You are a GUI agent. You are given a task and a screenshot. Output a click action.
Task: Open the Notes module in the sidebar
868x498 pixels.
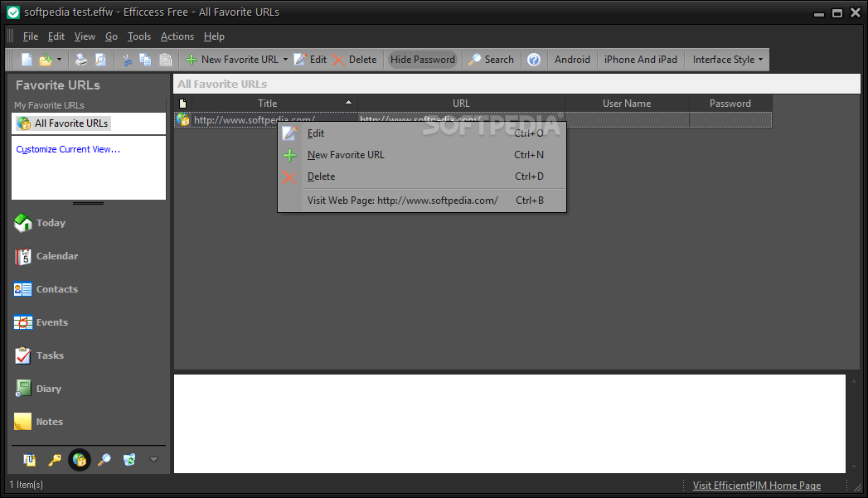click(38, 423)
